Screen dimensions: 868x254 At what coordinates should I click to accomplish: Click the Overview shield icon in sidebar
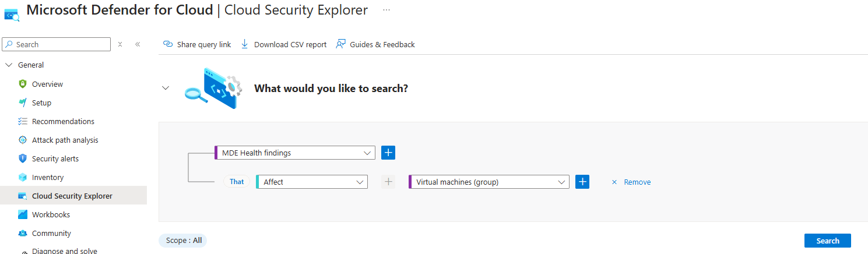coord(23,84)
